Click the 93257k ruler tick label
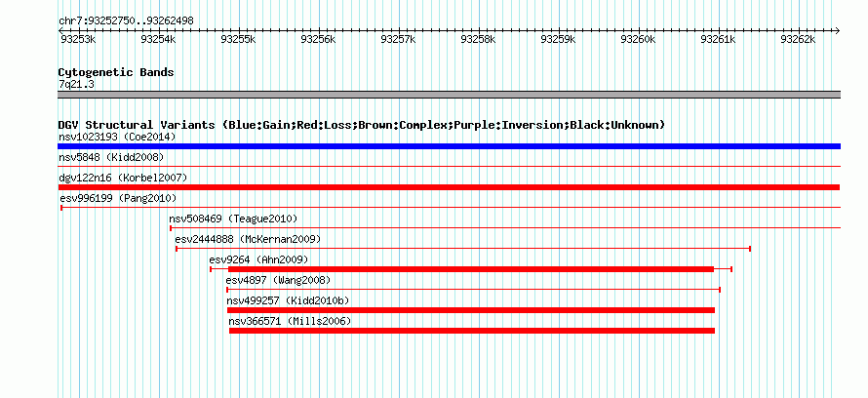 coord(399,39)
